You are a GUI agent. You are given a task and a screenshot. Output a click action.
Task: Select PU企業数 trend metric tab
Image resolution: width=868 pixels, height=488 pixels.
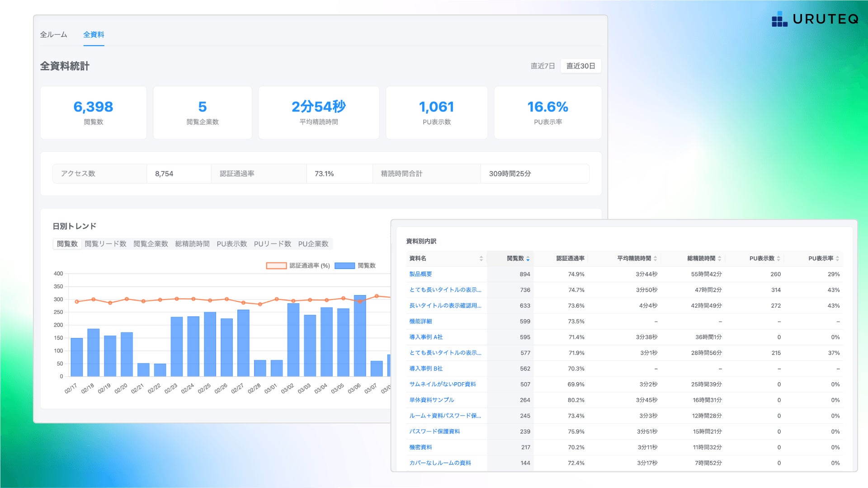coord(313,244)
